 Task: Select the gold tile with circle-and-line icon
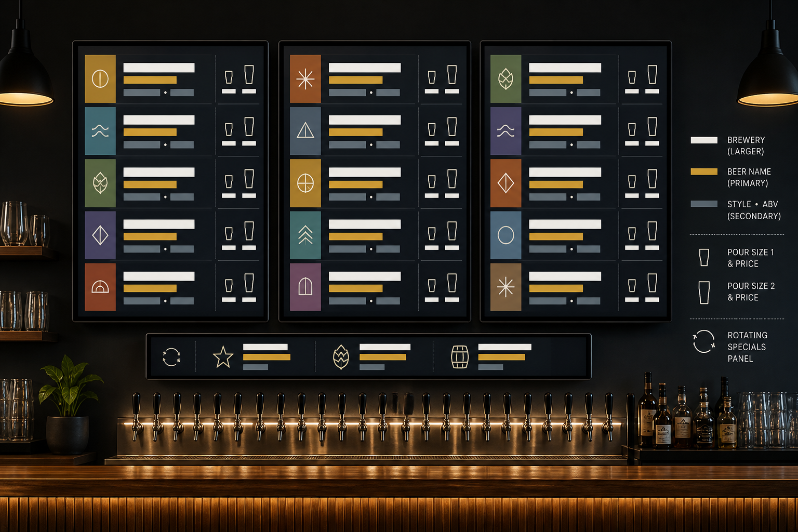(x=100, y=79)
